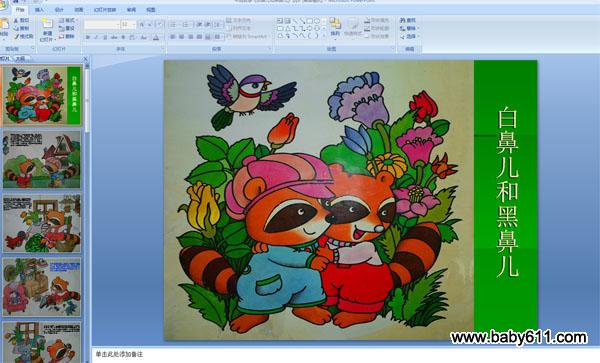Select the Format Painter brush icon

click(16, 36)
